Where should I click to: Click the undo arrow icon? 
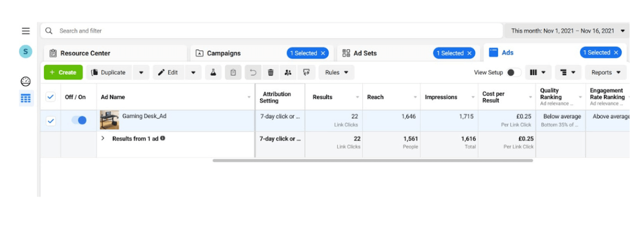point(253,72)
